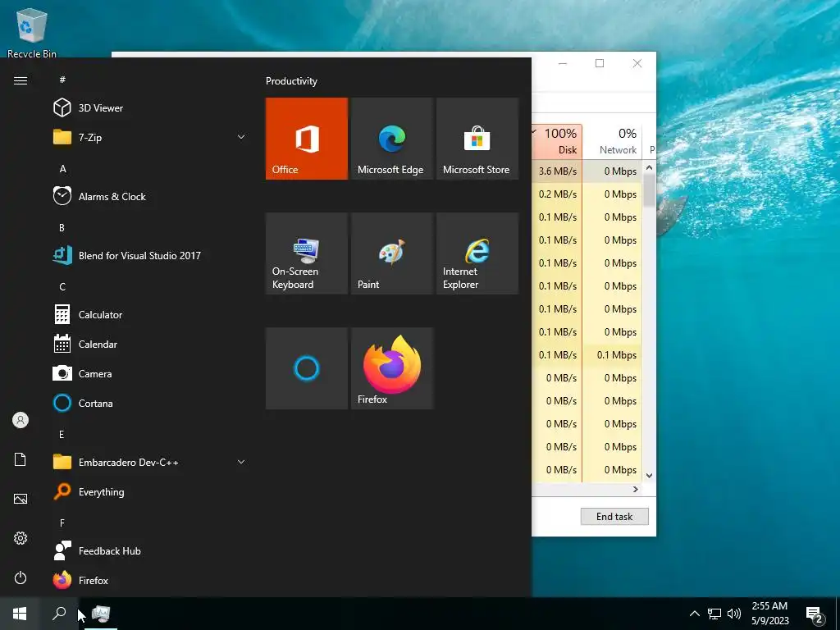
Task: Open Cortana in the app list
Action: [148, 403]
